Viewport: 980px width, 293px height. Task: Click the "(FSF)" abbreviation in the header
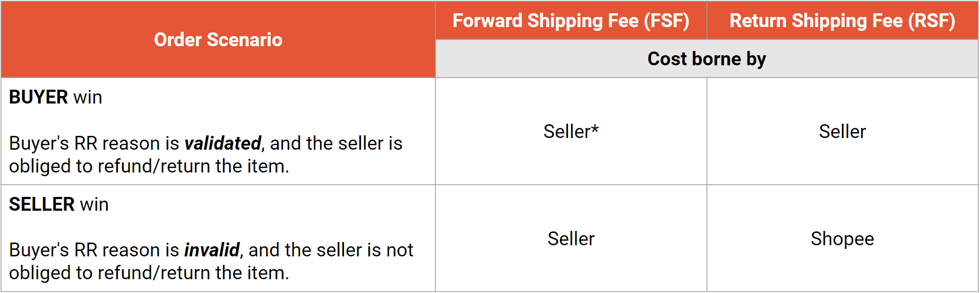pos(666,21)
